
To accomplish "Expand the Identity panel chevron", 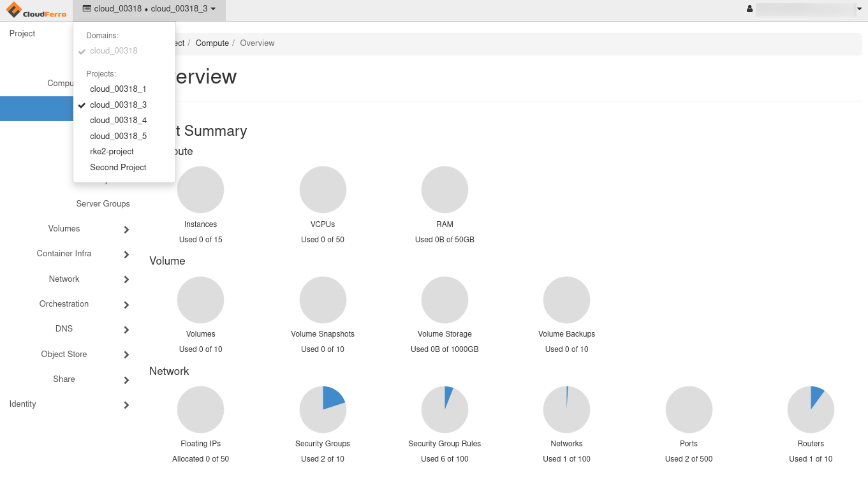I will pos(126,405).
